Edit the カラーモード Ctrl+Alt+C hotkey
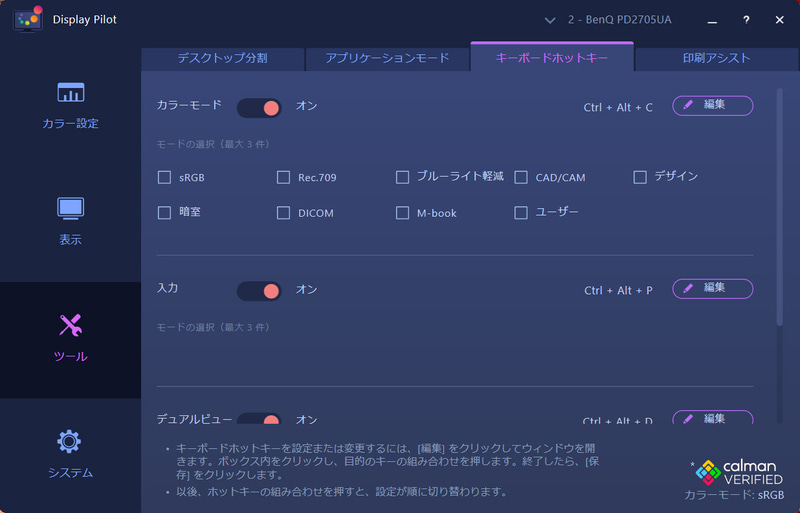The image size is (800, 513). pos(713,105)
